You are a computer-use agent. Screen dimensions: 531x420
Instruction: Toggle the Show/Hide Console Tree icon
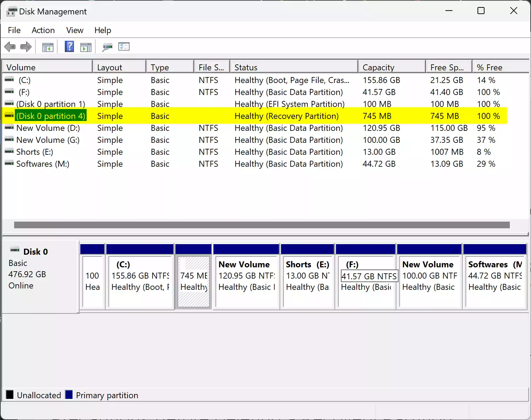tap(48, 46)
